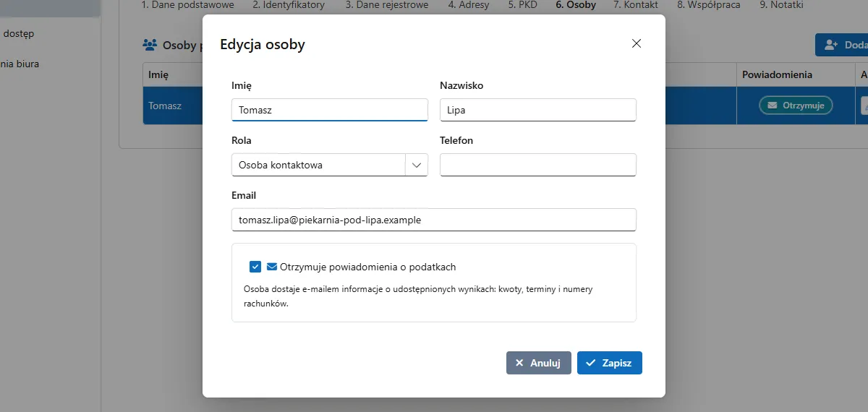
Task: Click the Email field label
Action: pos(244,195)
